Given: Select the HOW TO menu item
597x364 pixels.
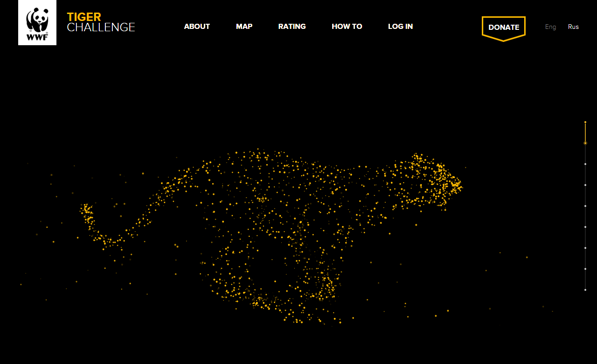Looking at the screenshot, I should (347, 27).
